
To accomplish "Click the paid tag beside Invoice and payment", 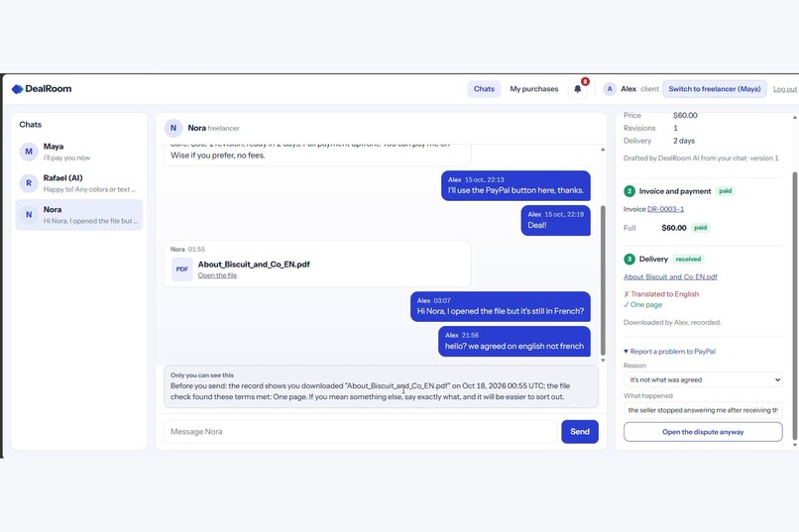I will point(725,191).
